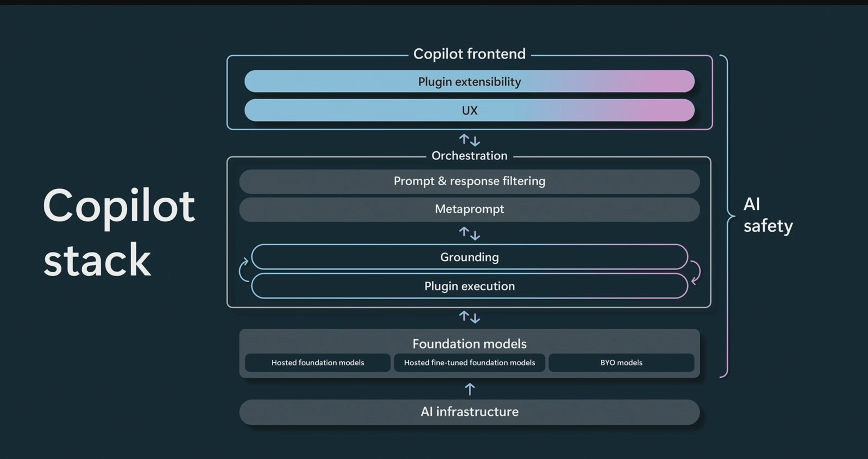Click Hosted foundation models tile
This screenshot has width=868, height=459.
[318, 362]
